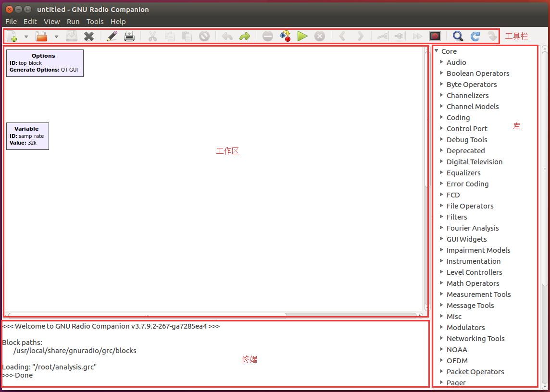Open the errors view minus-circle icon
Image resolution: width=550 pixels, height=392 pixels.
click(x=268, y=36)
